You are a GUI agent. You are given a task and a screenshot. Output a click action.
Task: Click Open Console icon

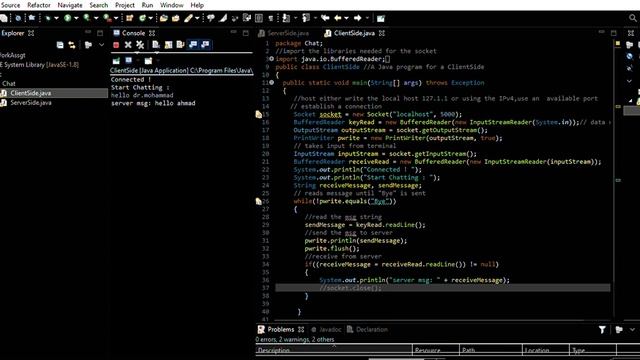(148, 61)
